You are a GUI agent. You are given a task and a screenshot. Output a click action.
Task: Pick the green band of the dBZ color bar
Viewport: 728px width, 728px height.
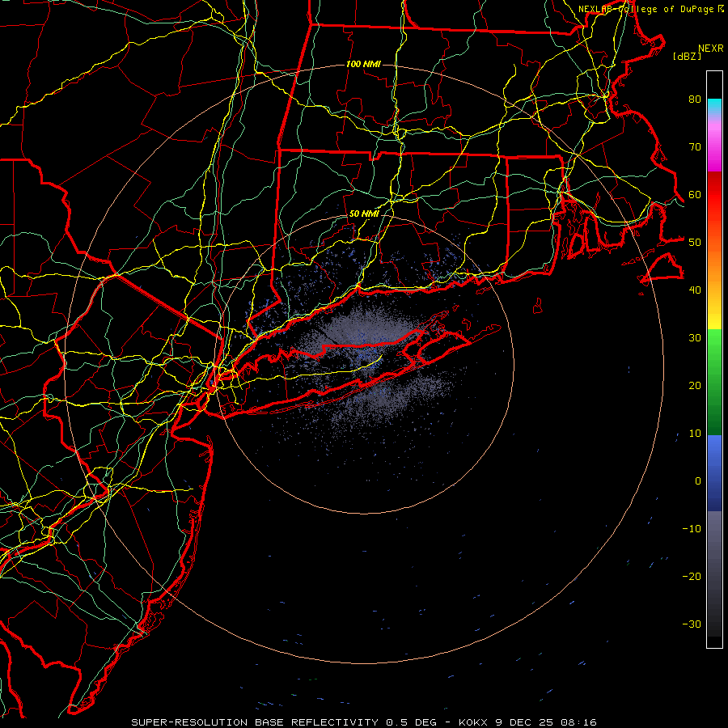714,382
